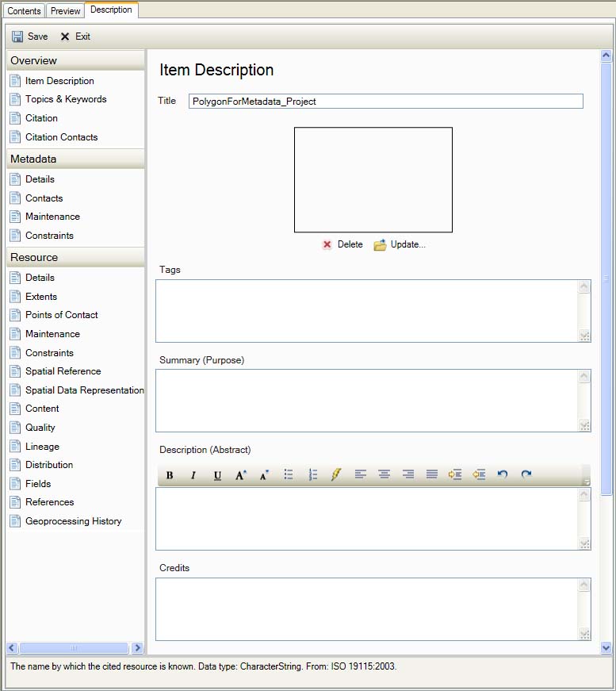Insert numbered list in Description editor
616x691 pixels.
pyautogui.click(x=312, y=474)
